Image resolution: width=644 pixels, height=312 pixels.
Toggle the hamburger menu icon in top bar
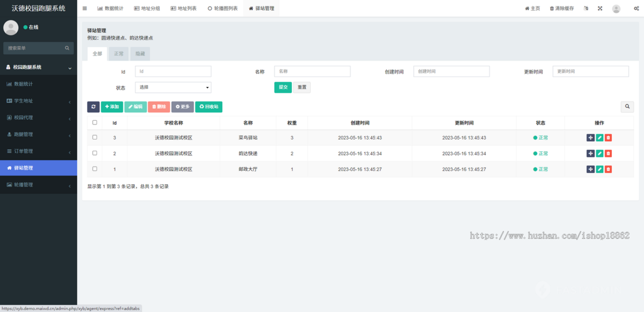(85, 9)
